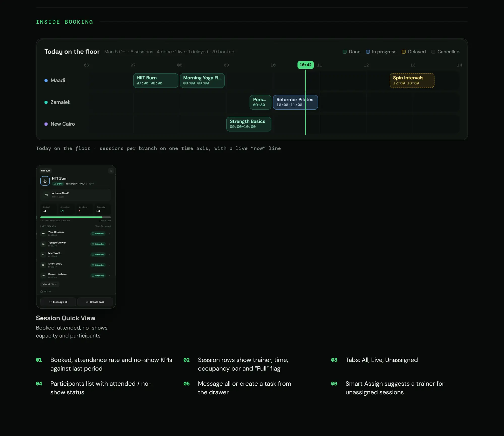
Task: Click the Message all button
Action: (x=58, y=302)
